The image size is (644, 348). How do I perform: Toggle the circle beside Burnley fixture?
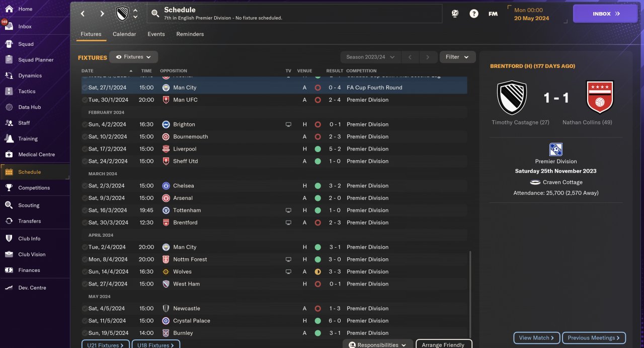[x=85, y=333]
